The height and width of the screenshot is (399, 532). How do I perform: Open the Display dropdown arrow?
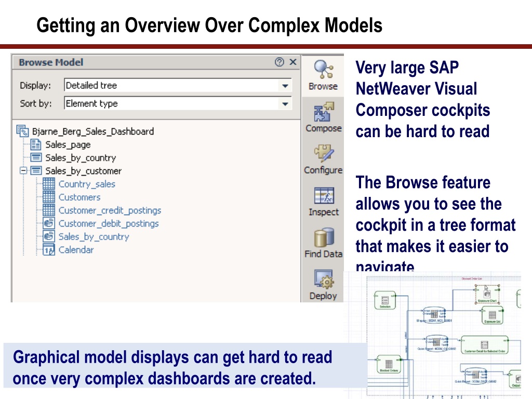(285, 86)
